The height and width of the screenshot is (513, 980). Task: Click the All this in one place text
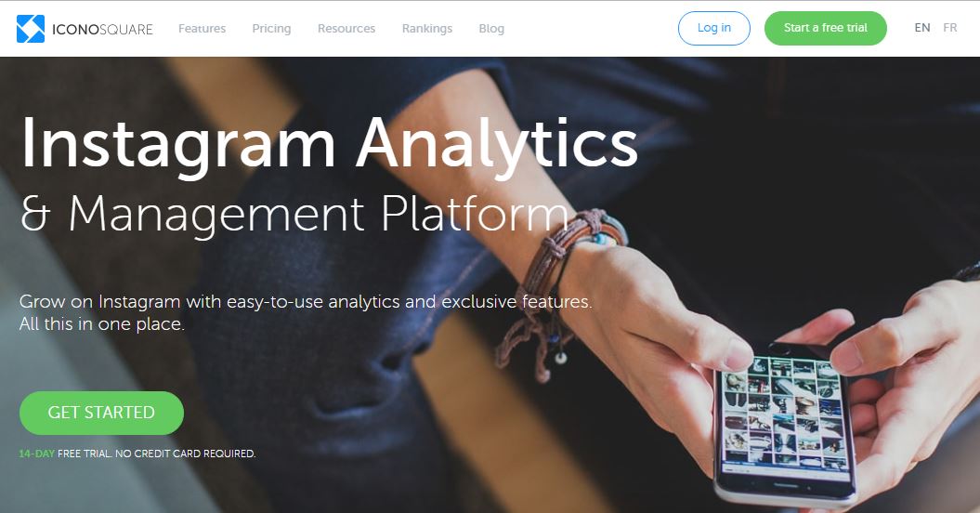click(x=102, y=324)
